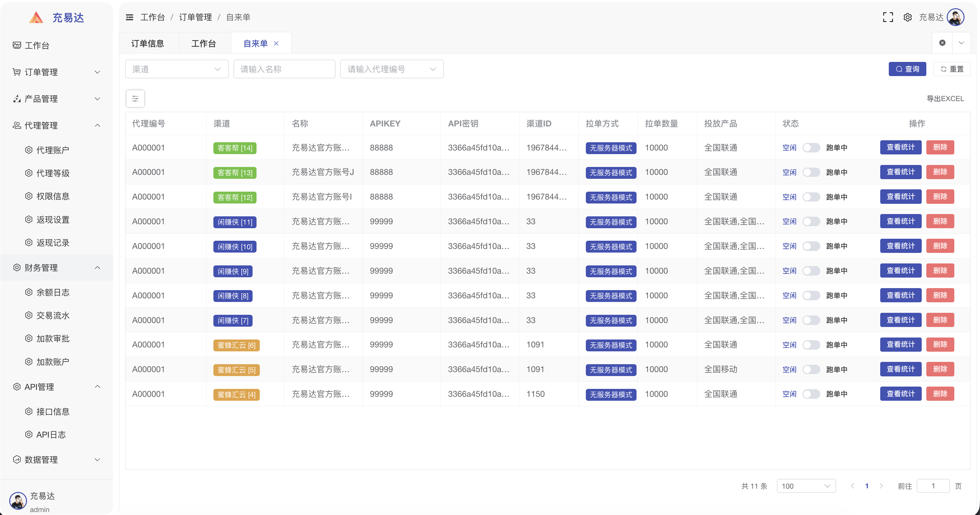
Task: Click the 工作台 sidebar icon
Action: coord(17,45)
